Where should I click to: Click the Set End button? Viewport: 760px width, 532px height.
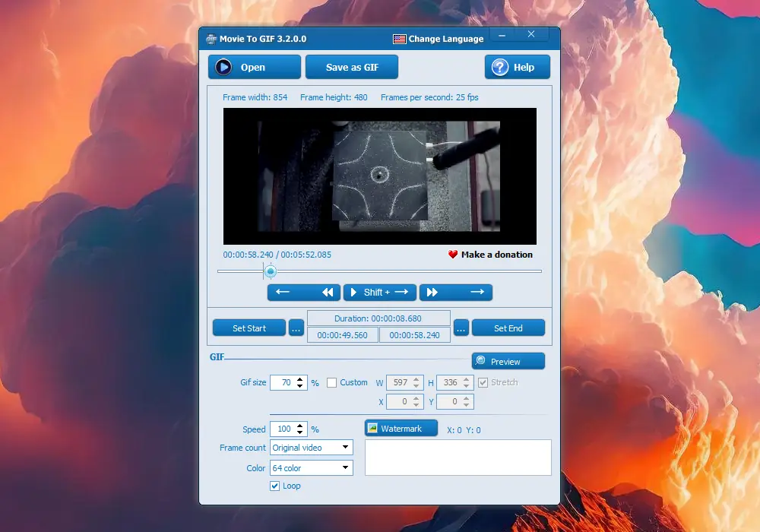[508, 328]
